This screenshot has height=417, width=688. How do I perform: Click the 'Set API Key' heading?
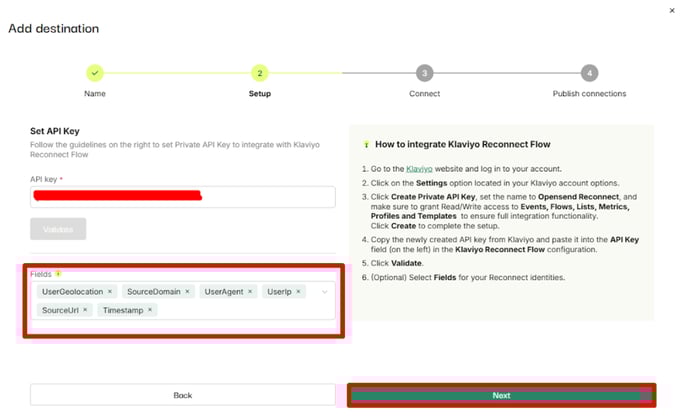[55, 131]
